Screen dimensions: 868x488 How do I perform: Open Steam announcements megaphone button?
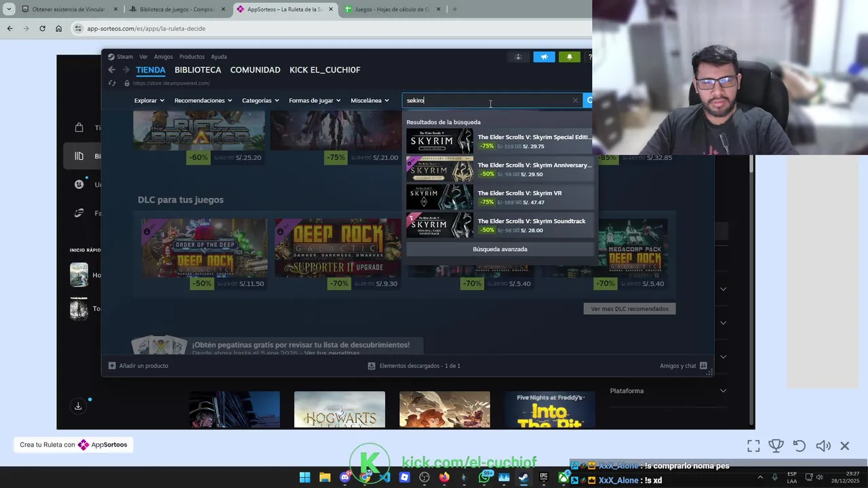click(x=544, y=57)
